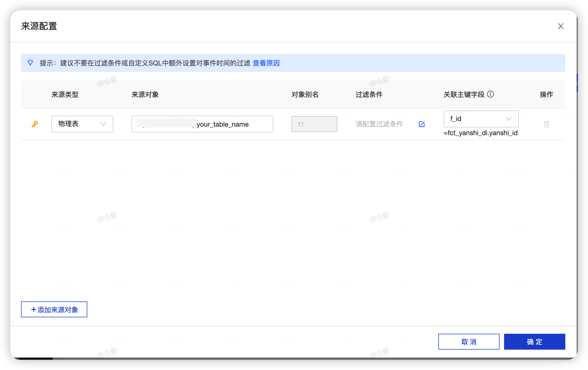Click the lightbulb hint icon
The image size is (588, 370).
coord(30,62)
